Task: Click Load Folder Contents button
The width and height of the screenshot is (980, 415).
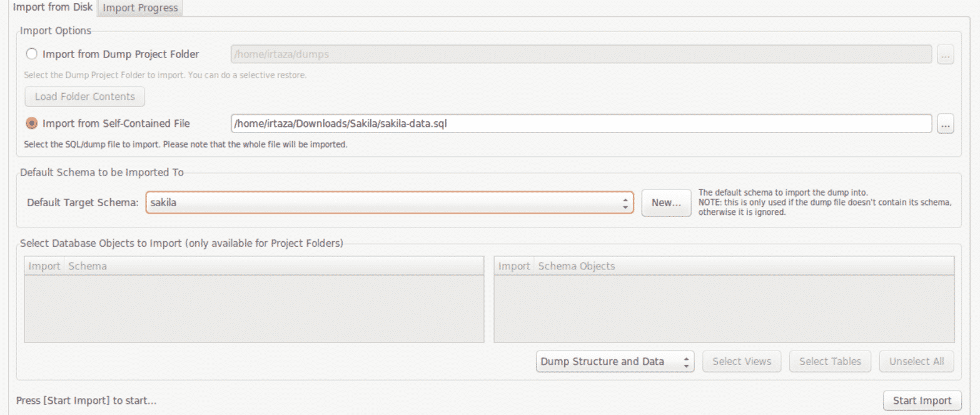Action: pos(84,97)
